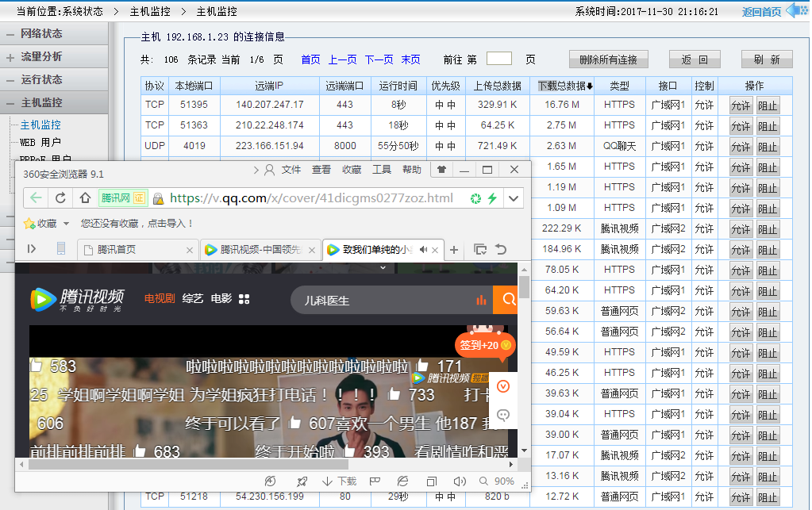This screenshot has height=510, width=812.
Task: Reload the page in 360 browser
Action: pyautogui.click(x=60, y=198)
